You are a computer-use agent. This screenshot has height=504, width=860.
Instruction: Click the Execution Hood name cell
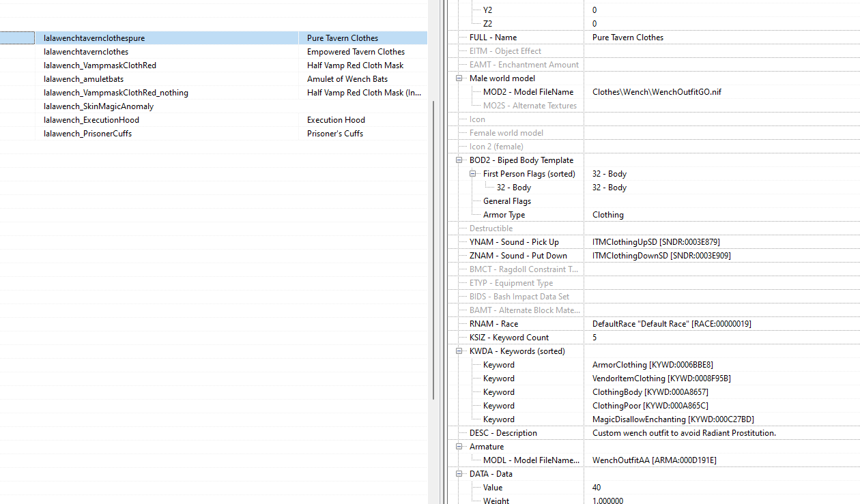[363, 120]
